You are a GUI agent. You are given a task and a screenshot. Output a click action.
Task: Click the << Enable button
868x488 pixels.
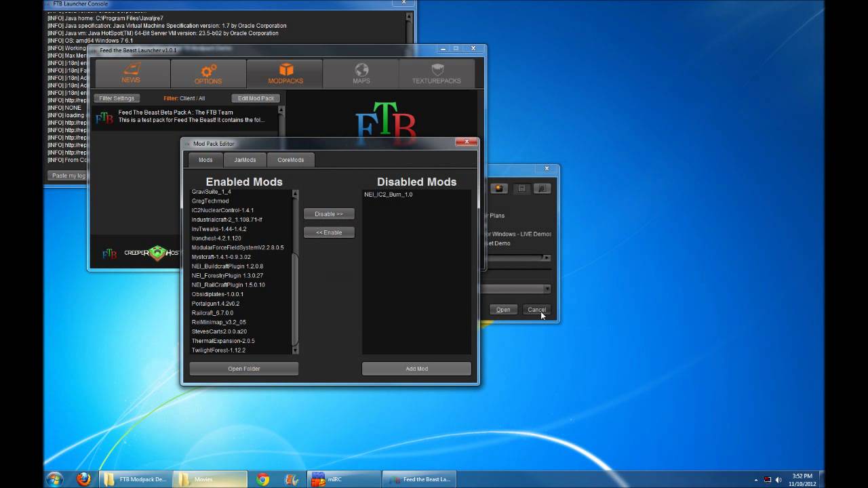pos(329,232)
